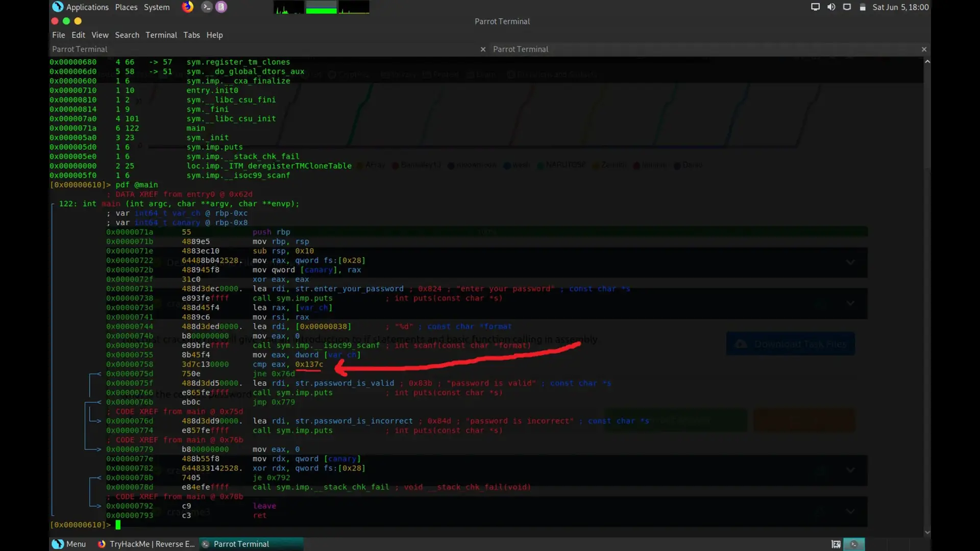Click 'str.password_is_incorrect' operand

coord(354,421)
